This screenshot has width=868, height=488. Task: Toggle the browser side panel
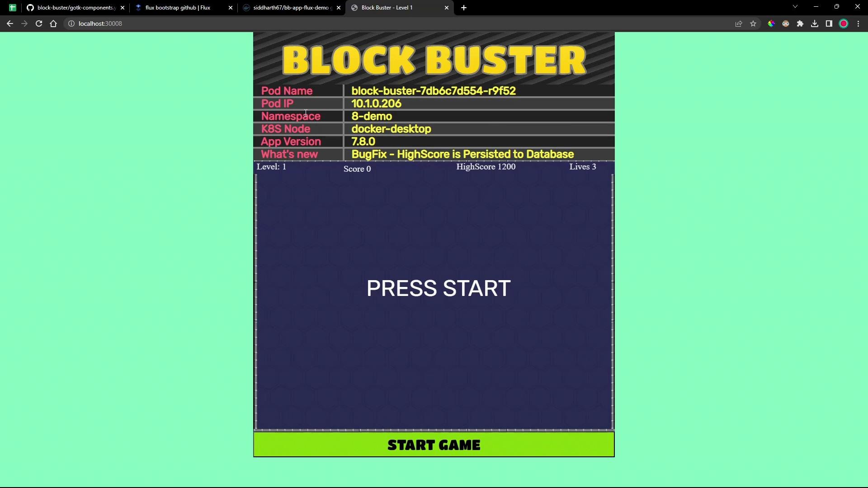pos(829,23)
